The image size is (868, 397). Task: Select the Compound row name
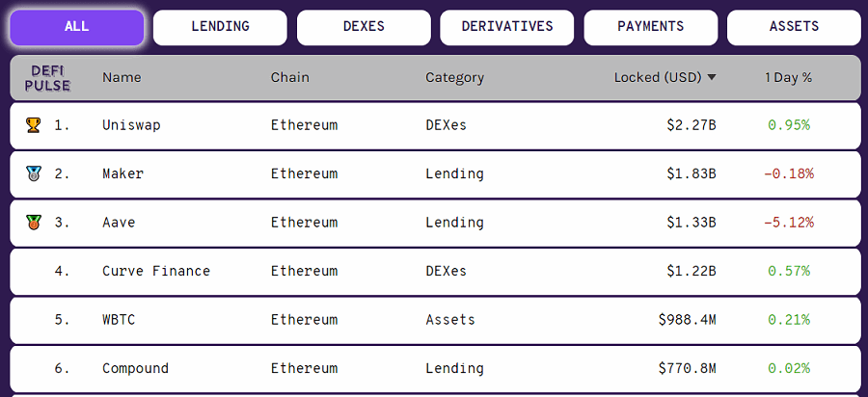[136, 369]
